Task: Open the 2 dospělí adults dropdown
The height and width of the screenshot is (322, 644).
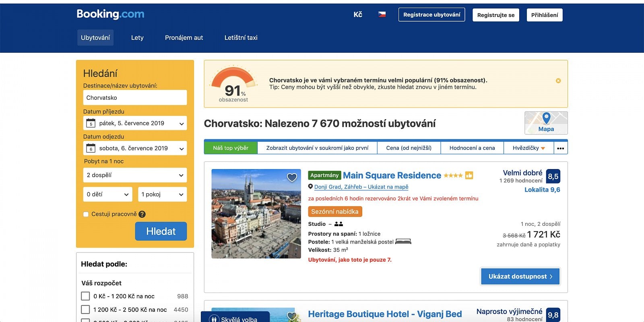Action: 135,175
